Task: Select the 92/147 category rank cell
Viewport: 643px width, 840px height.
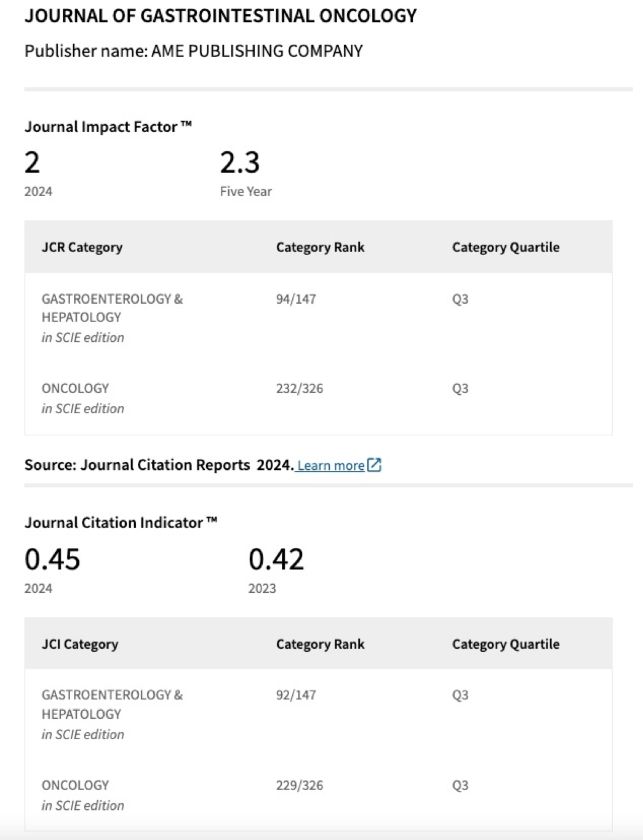Action: click(x=296, y=695)
